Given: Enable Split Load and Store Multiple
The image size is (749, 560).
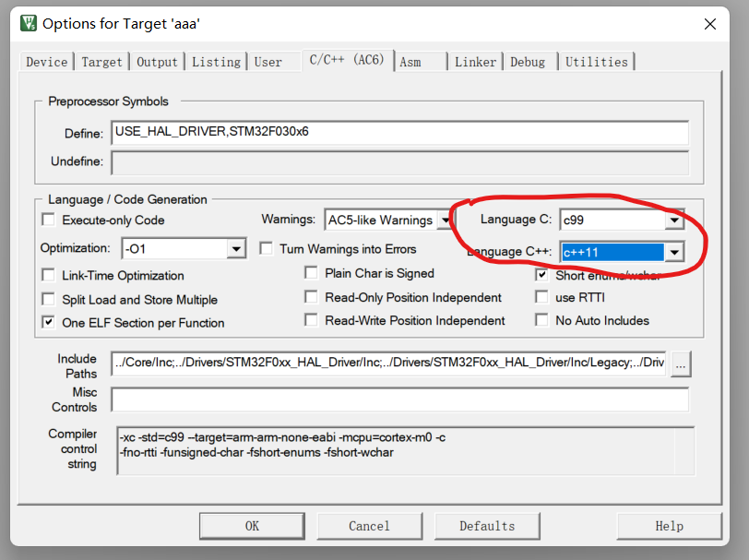Looking at the screenshot, I should point(48,300).
